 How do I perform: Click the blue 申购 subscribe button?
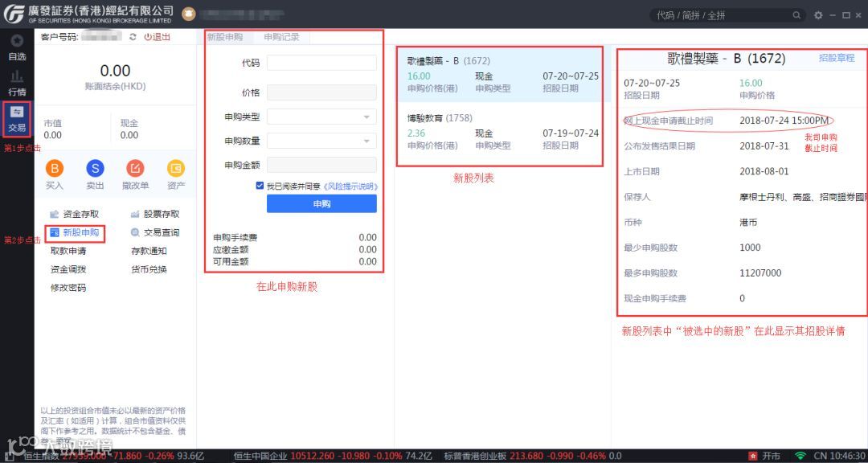tap(321, 204)
